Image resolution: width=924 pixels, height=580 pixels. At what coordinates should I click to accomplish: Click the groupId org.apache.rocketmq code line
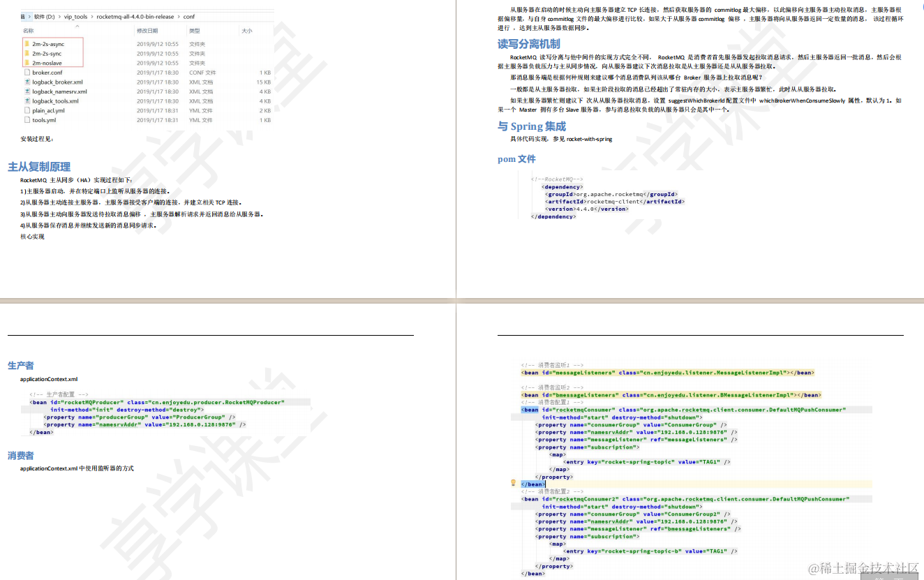[x=611, y=194]
